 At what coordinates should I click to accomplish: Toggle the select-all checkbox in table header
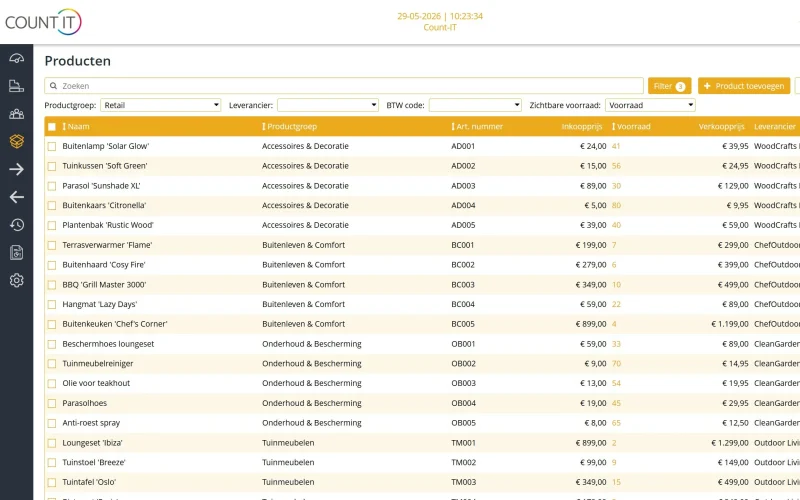pos(52,127)
